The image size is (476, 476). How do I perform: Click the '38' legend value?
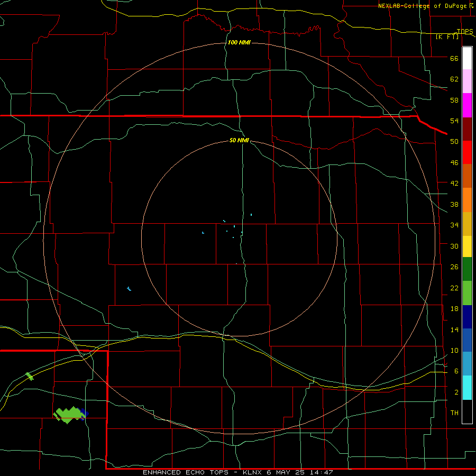(454, 205)
